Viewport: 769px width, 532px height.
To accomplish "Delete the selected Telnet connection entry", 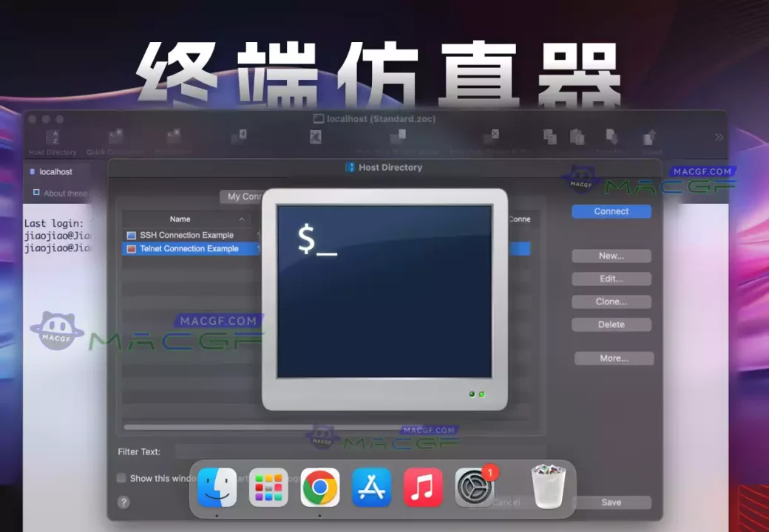I will [611, 324].
